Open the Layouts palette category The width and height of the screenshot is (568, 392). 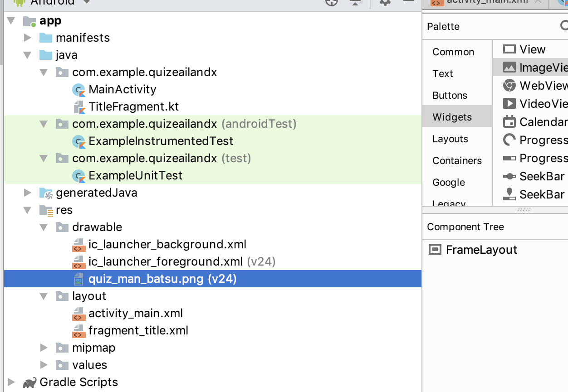(450, 139)
